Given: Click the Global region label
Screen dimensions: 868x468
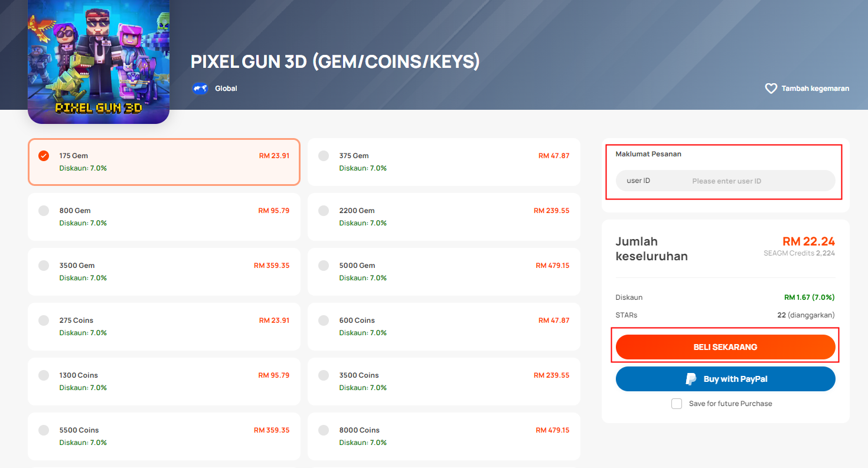Looking at the screenshot, I should pos(226,89).
